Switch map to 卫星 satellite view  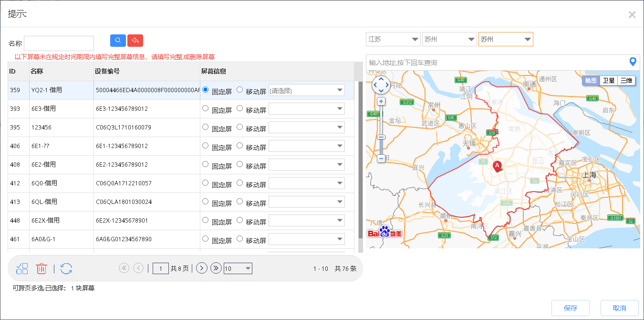[x=608, y=81]
